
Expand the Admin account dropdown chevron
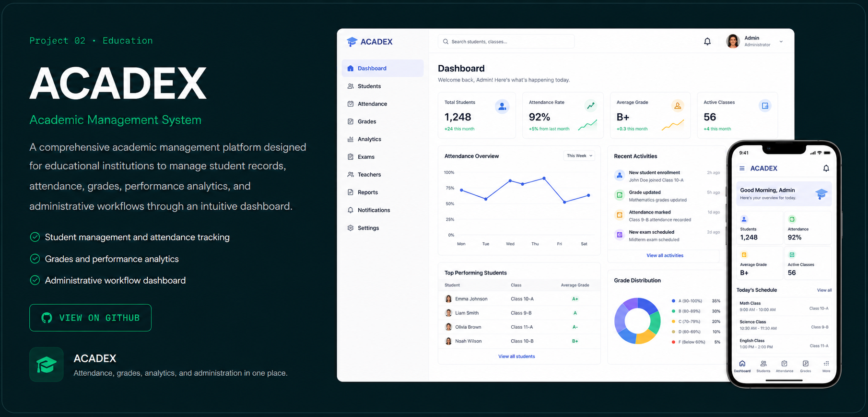[x=781, y=42]
